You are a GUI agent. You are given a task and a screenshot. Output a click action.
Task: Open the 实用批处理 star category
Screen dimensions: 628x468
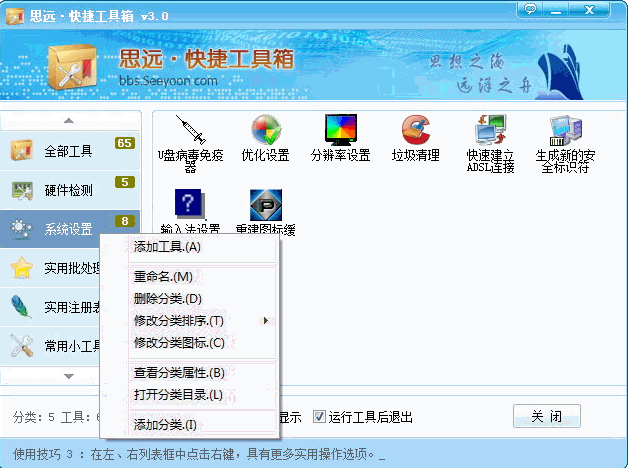pyautogui.click(x=50, y=268)
